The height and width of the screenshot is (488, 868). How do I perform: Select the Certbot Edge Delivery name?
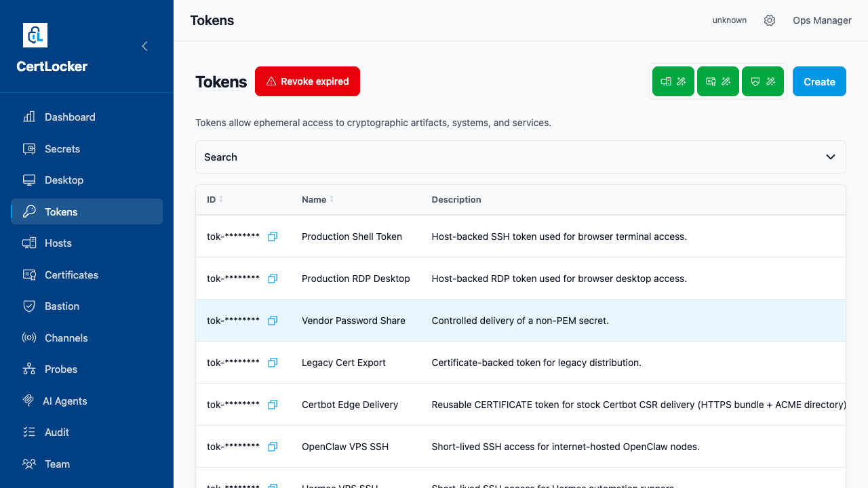coord(350,405)
